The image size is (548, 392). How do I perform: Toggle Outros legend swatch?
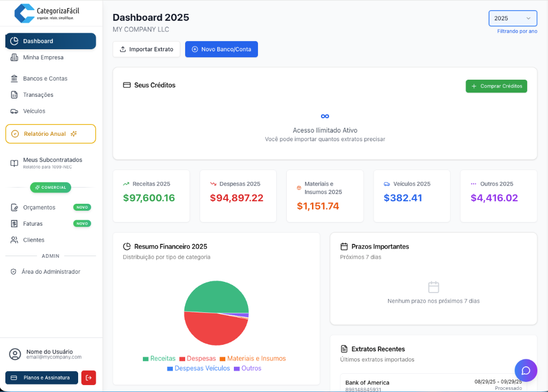tap(237, 368)
